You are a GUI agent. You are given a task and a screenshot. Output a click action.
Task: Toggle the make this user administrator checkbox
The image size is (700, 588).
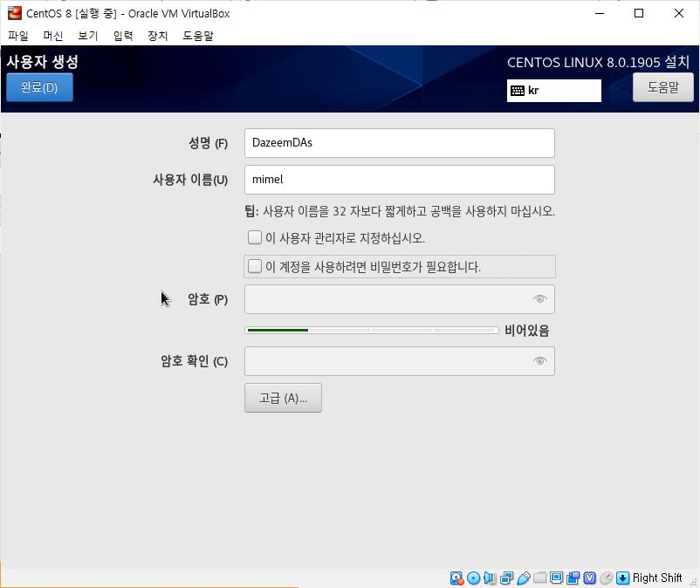255,237
